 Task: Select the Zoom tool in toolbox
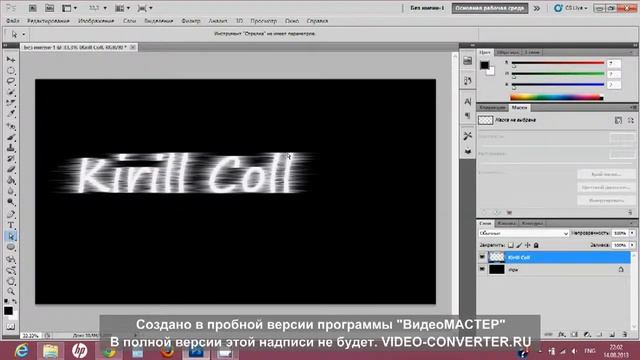coord(11,291)
